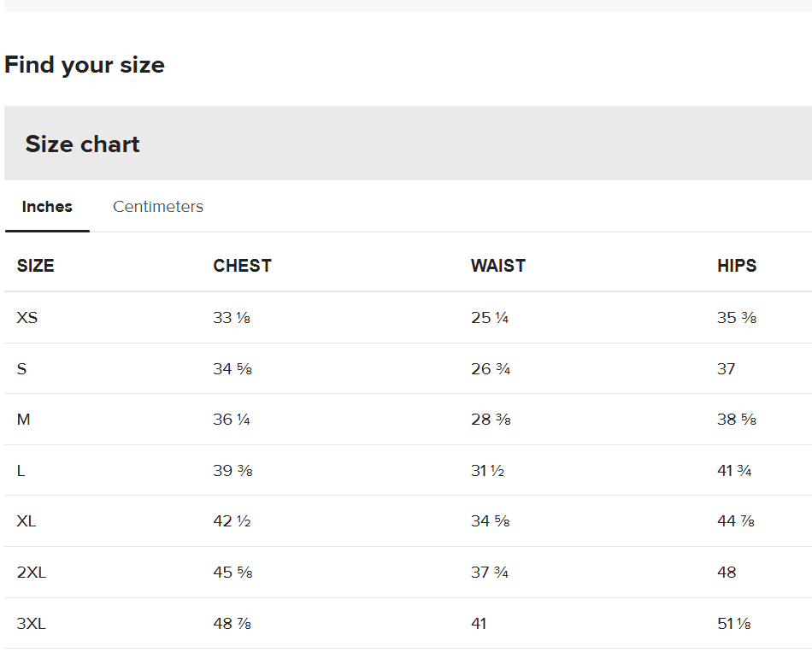
Task: Select the XS size row label
Action: pos(27,318)
